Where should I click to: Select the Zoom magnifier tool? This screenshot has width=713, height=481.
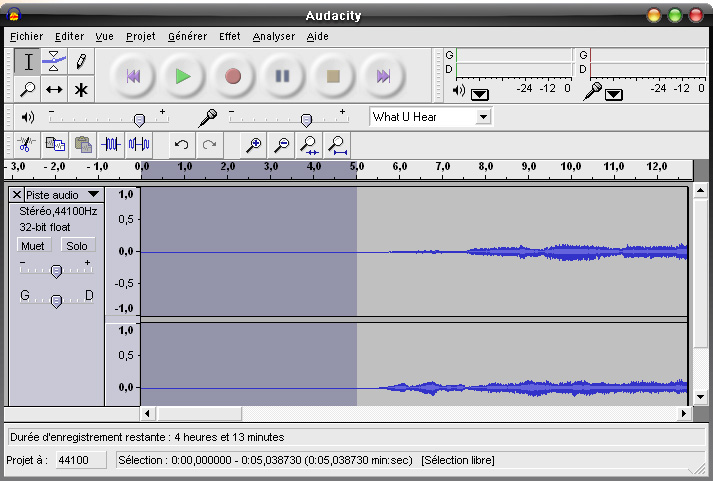click(27, 89)
